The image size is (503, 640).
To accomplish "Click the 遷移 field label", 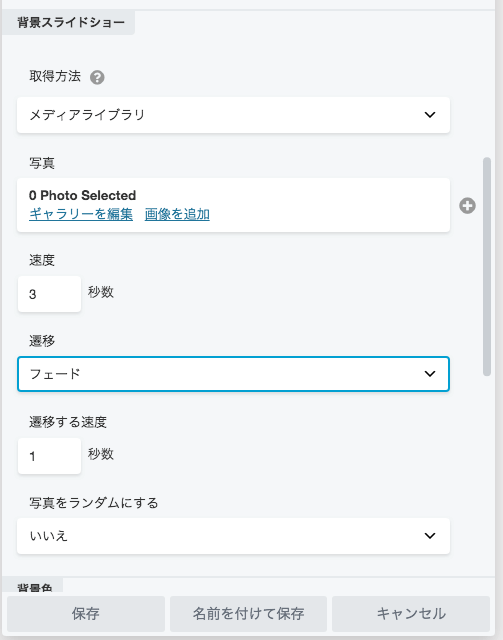I will [42, 341].
